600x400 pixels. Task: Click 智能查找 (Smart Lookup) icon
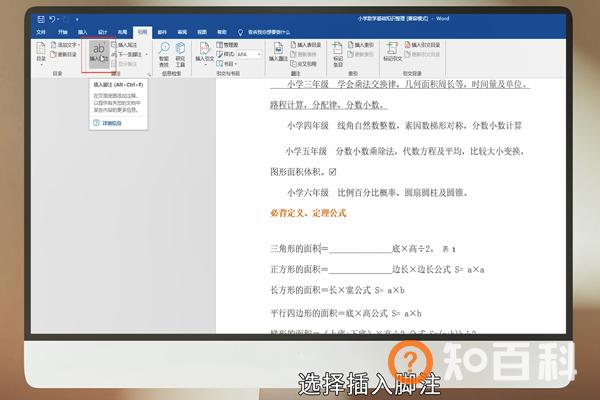(164, 54)
